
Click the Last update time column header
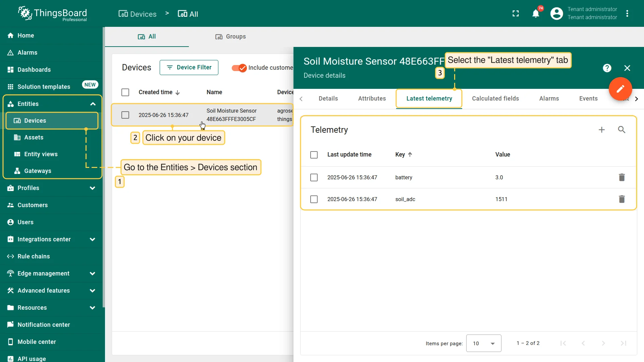click(x=349, y=155)
